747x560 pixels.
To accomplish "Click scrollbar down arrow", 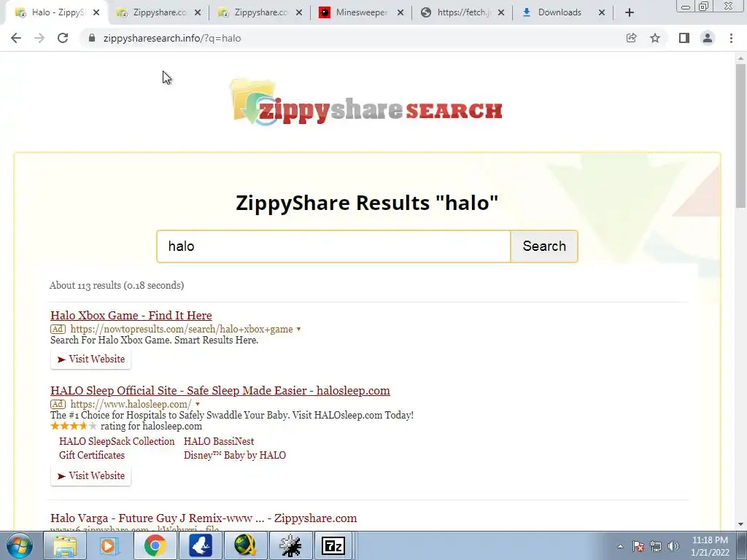I will [740, 524].
